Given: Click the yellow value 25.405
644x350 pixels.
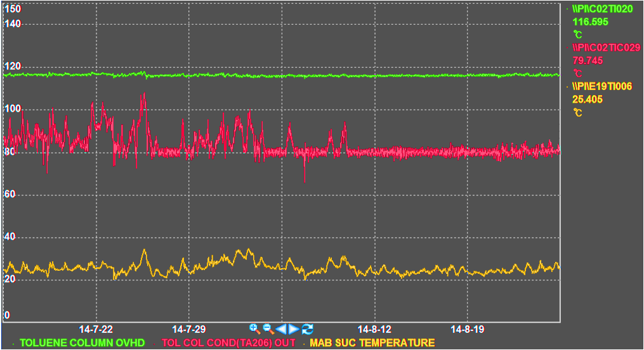Looking at the screenshot, I should [588, 100].
